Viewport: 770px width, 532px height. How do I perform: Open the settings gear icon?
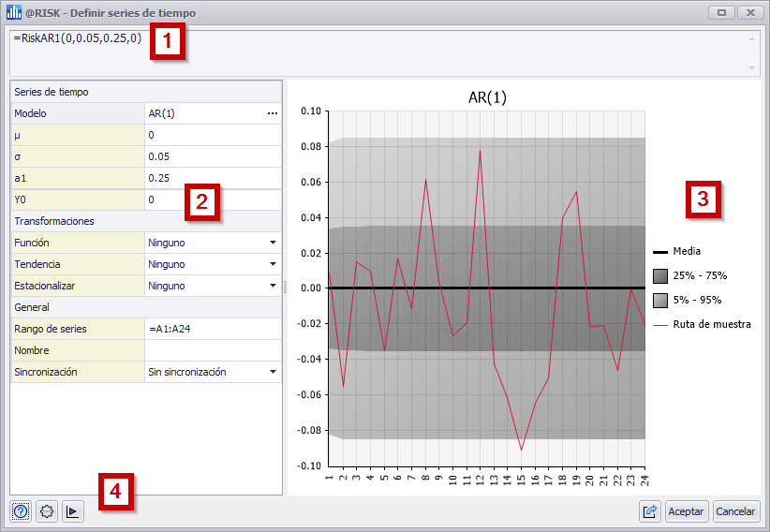(x=47, y=511)
